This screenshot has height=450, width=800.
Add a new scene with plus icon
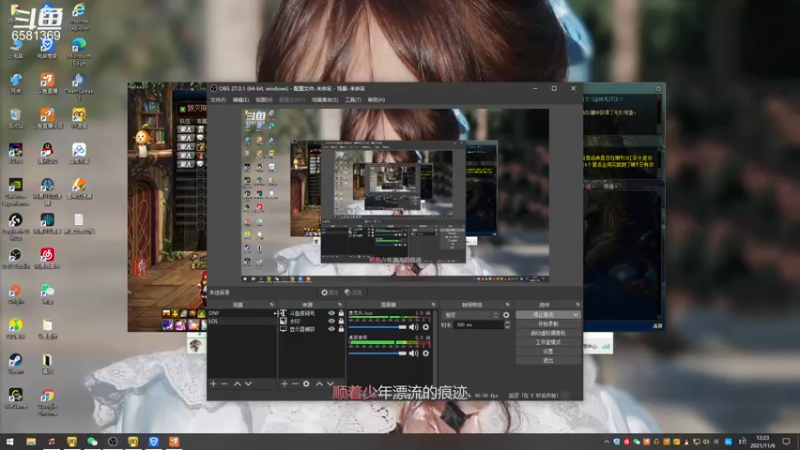point(213,383)
